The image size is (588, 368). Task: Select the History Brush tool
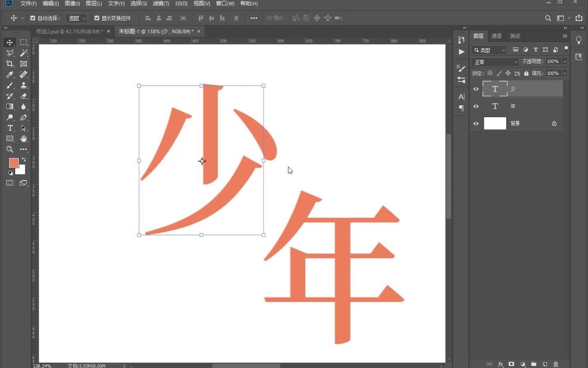tap(10, 96)
